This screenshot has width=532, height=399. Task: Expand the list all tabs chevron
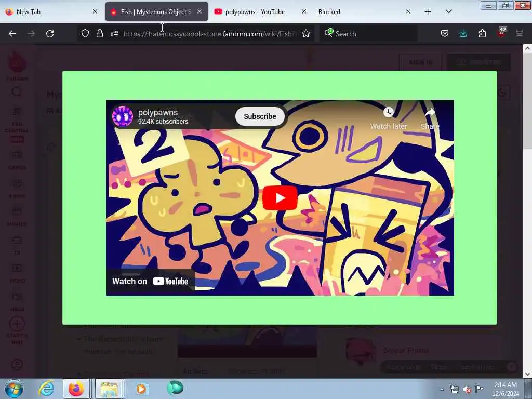pos(449,11)
